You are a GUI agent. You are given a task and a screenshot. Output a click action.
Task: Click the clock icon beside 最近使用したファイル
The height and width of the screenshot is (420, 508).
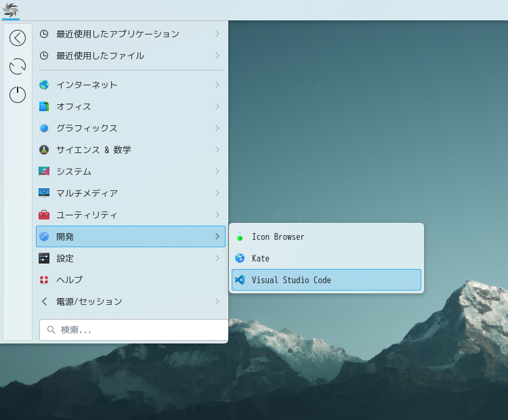click(44, 56)
